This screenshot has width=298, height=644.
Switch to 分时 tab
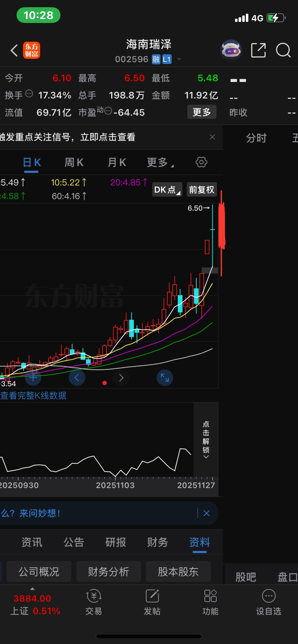point(256,138)
